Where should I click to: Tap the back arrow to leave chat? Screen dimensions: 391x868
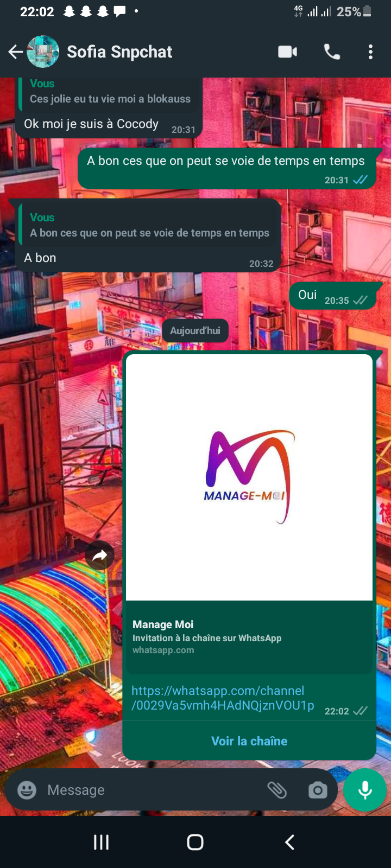coord(15,52)
